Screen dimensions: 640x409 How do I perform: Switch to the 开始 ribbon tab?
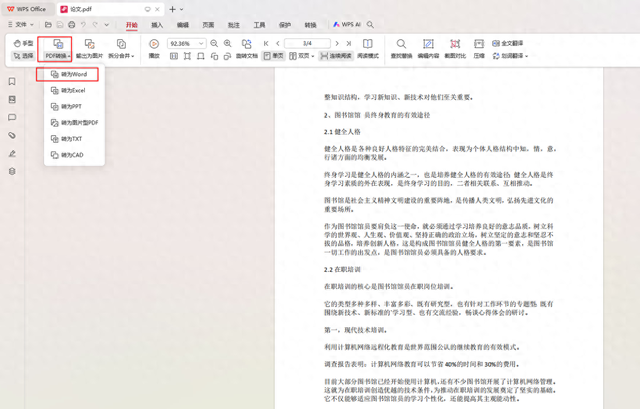(x=131, y=25)
